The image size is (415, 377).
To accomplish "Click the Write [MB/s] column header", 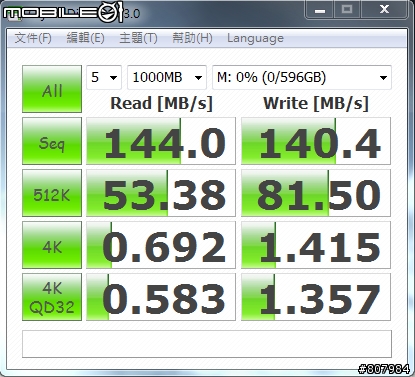I will pyautogui.click(x=316, y=103).
